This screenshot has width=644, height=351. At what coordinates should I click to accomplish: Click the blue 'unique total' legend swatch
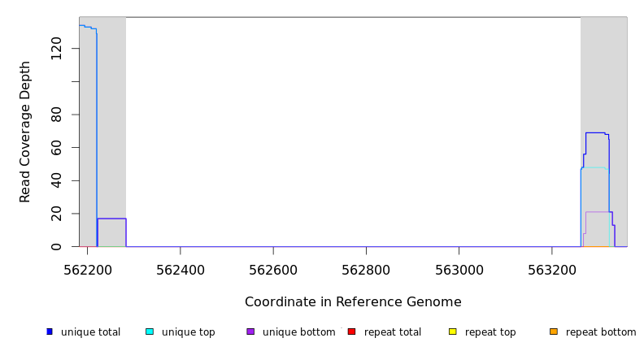pyautogui.click(x=50, y=331)
